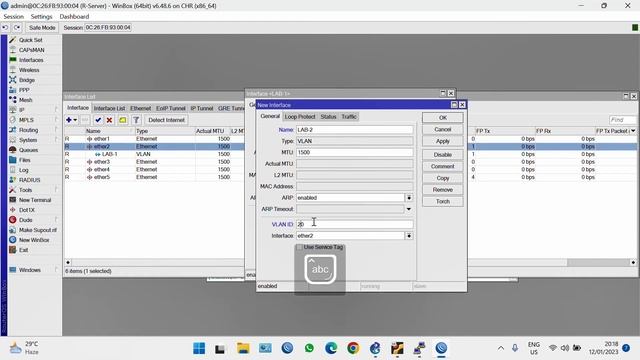Click the Name field containing LAB-2

click(x=354, y=130)
